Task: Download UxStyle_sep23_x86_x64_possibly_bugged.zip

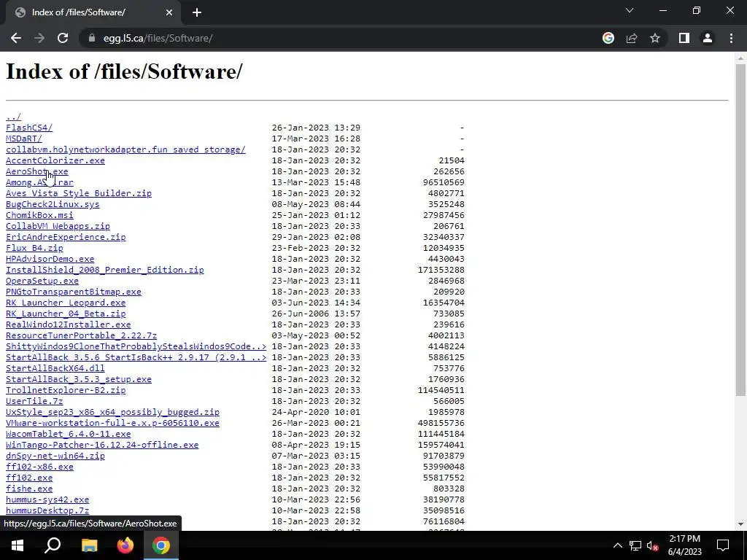Action: [112, 413]
